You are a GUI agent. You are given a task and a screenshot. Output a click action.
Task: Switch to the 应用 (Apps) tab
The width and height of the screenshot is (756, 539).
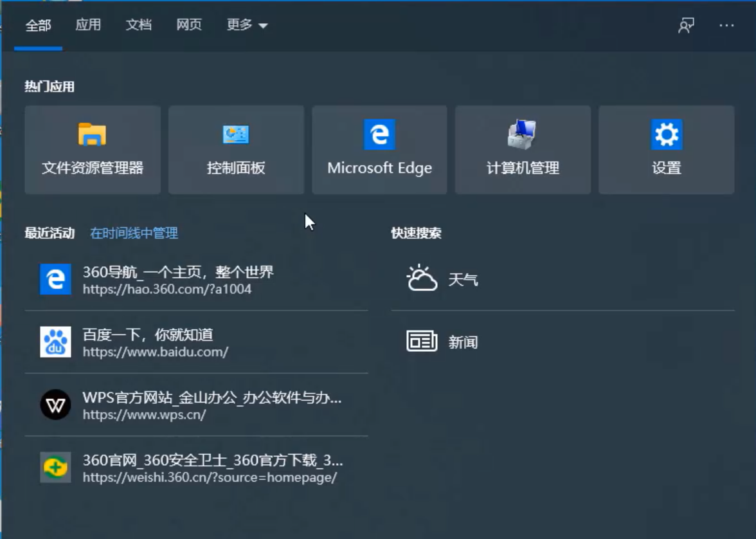coord(88,26)
